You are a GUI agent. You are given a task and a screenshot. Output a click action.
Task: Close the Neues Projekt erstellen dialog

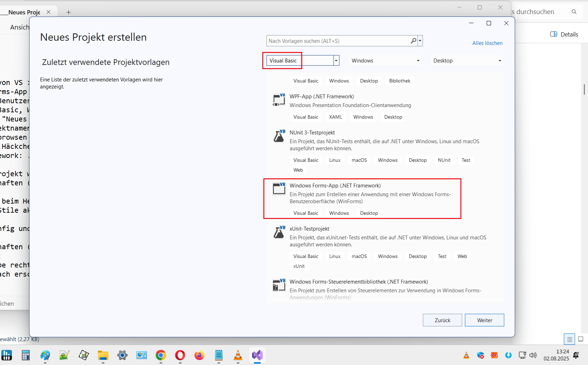point(506,23)
